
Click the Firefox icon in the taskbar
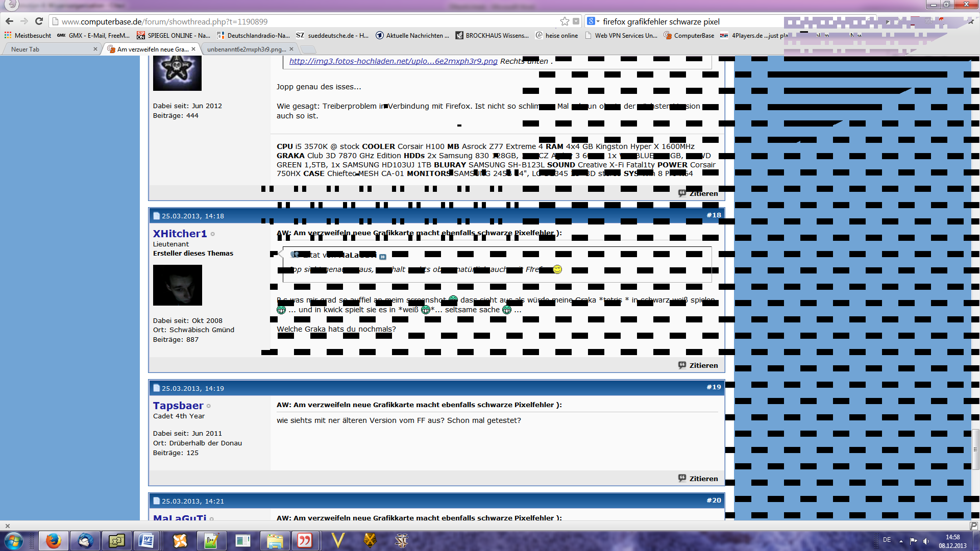point(53,540)
